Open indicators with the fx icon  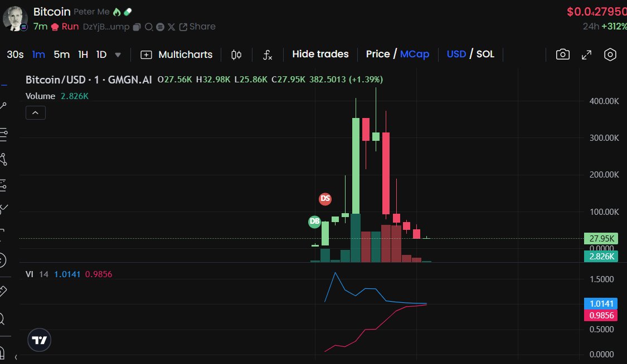(268, 55)
